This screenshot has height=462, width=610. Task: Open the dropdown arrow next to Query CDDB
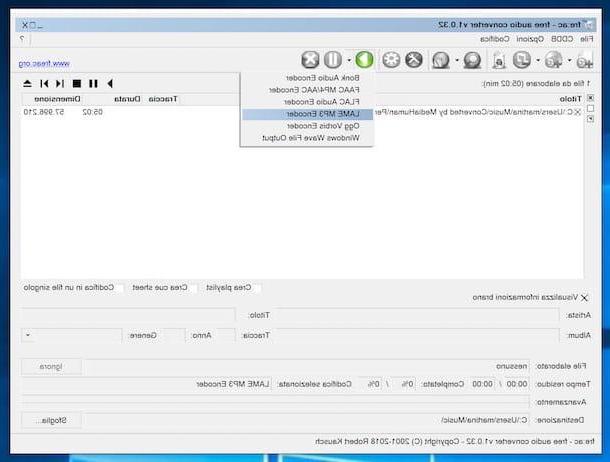[x=457, y=60]
